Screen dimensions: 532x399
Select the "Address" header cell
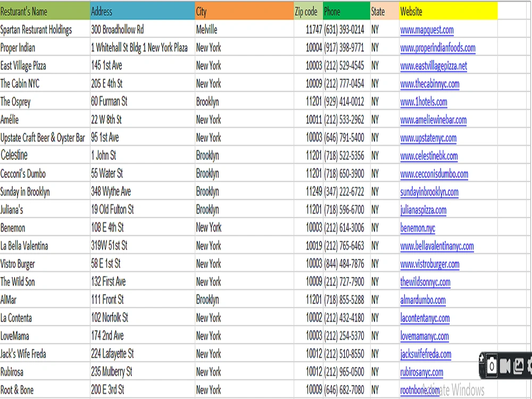point(143,11)
